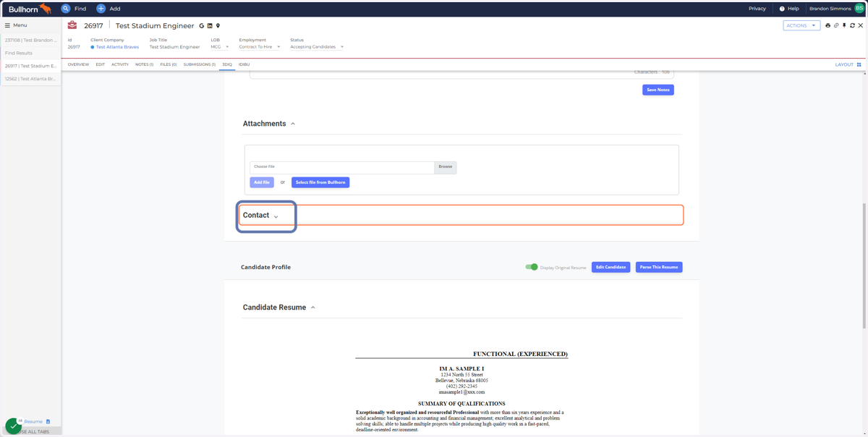Click the LAYOUT text link
Image resolution: width=868 pixels, height=437 pixels.
point(844,64)
